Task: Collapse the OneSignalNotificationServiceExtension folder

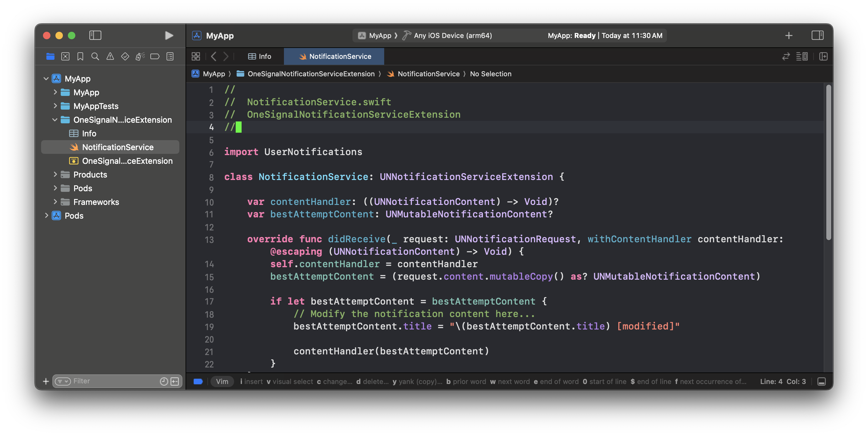Action: pyautogui.click(x=55, y=120)
